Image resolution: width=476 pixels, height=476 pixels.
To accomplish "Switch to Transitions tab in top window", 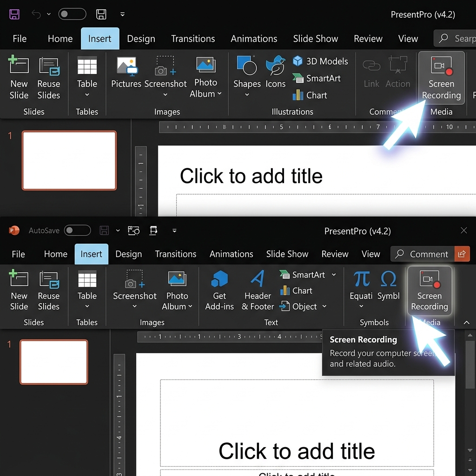I will (x=193, y=39).
